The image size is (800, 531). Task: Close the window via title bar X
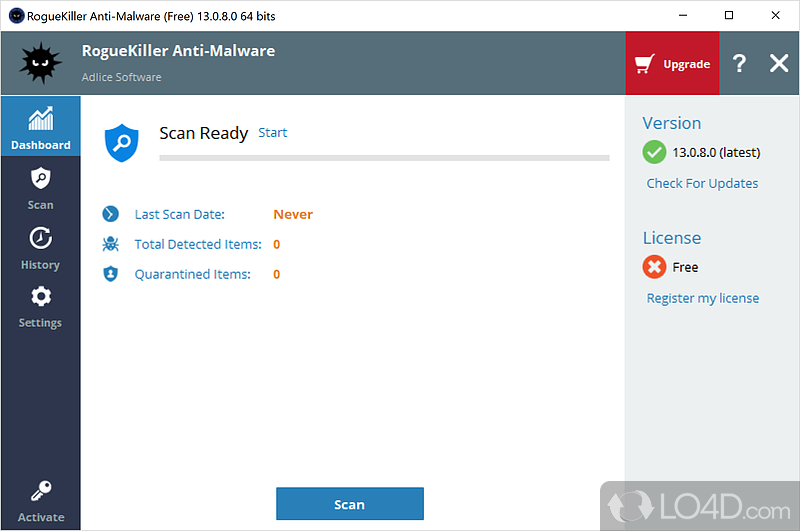coord(776,15)
